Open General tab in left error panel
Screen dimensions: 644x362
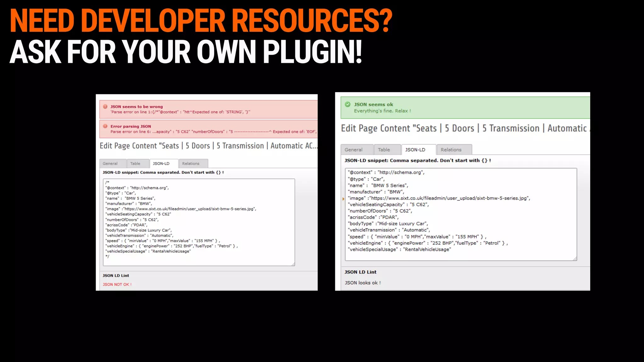(113, 163)
